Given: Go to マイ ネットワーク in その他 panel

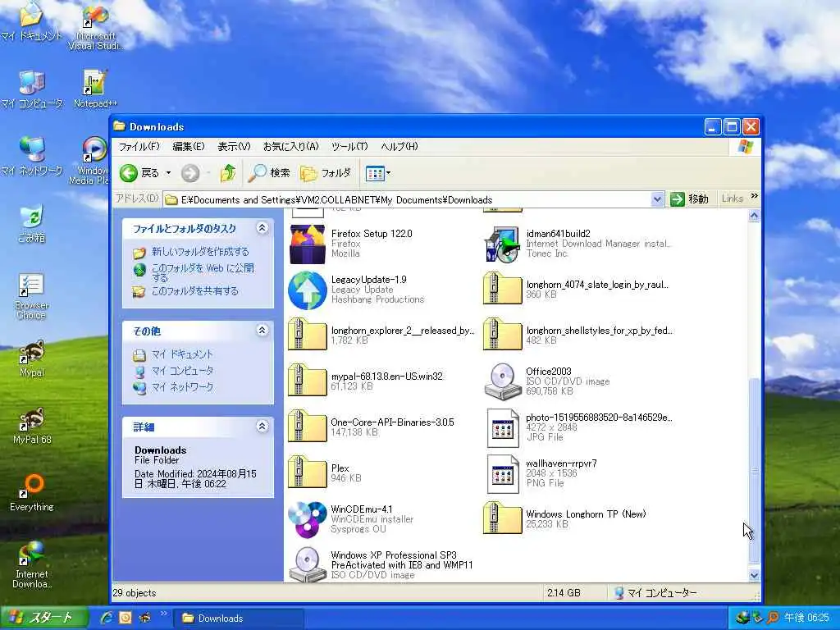Looking at the screenshot, I should [182, 387].
